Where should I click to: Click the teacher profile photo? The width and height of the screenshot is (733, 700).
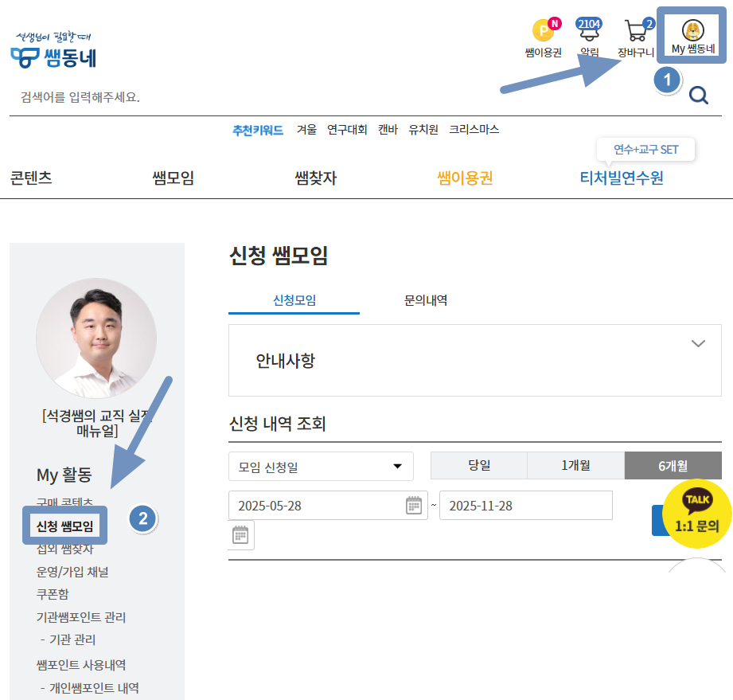[96, 338]
